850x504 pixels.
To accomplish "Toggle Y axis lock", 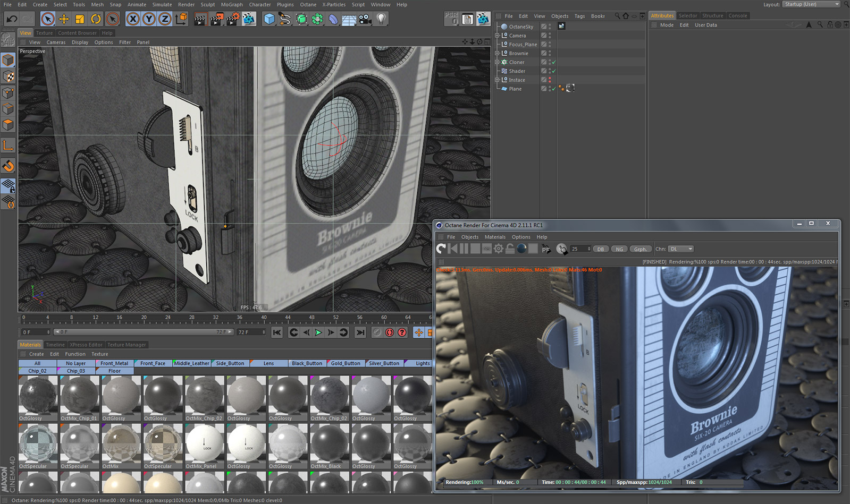I will pyautogui.click(x=149, y=19).
